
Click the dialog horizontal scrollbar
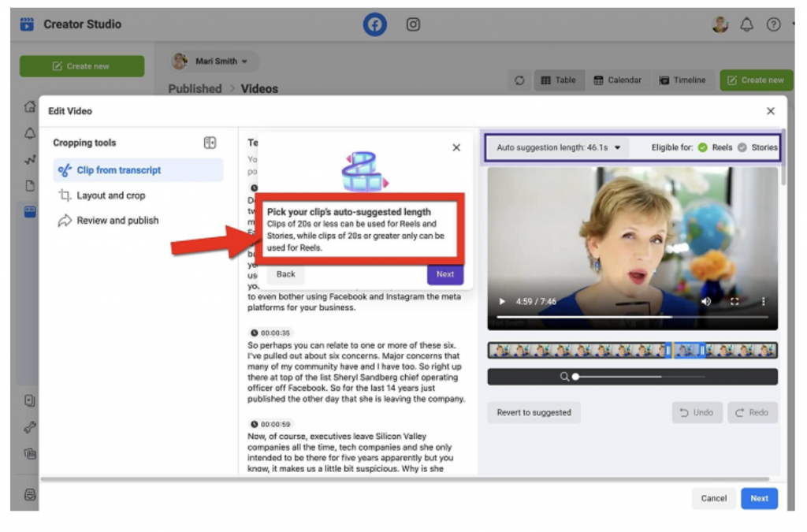[404, 479]
